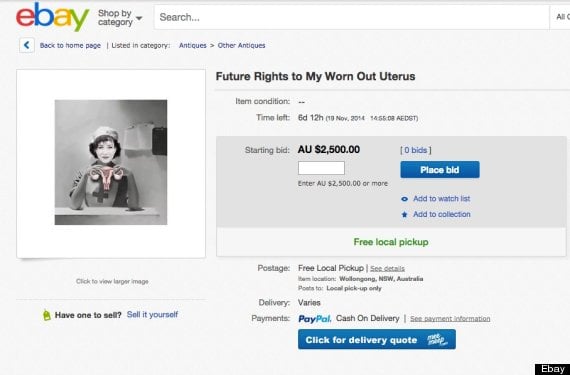Screen dimensions: 570x375
Task: Click Add to watch list link
Action: (441, 199)
